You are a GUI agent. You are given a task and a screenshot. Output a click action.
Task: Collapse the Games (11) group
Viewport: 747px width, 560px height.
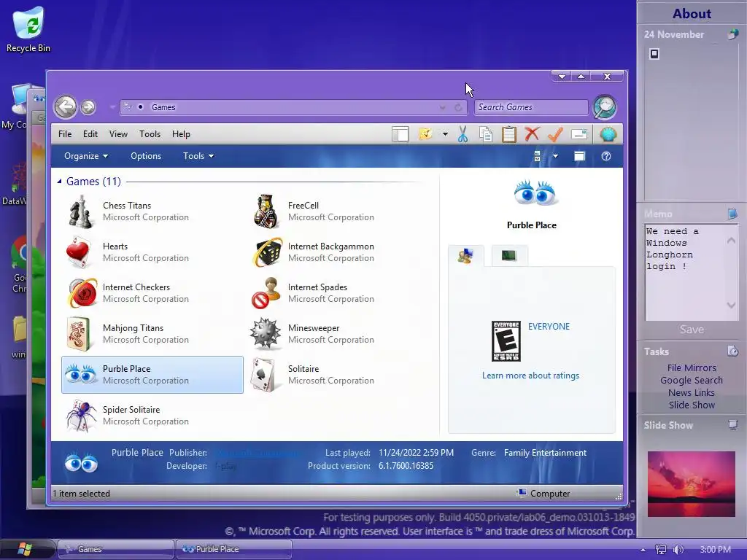coord(59,182)
